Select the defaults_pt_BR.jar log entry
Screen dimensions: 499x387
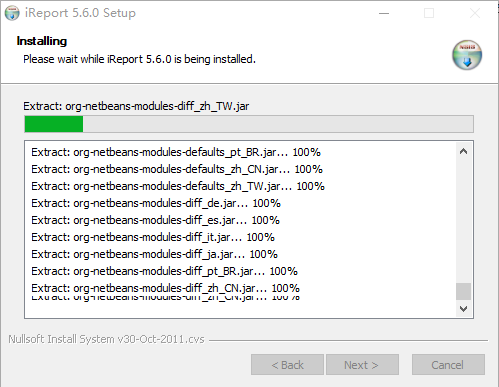point(176,152)
